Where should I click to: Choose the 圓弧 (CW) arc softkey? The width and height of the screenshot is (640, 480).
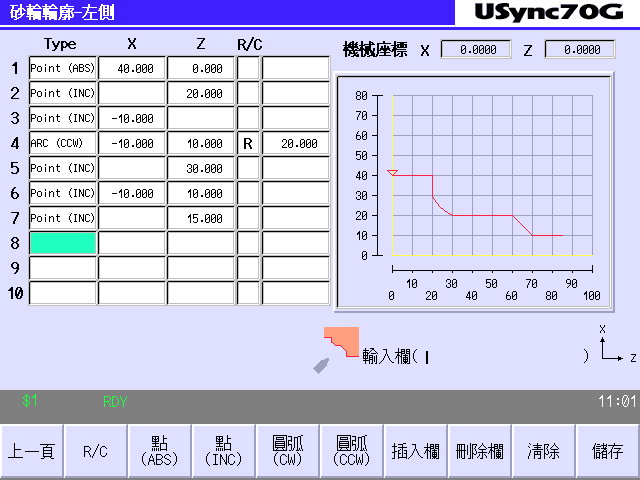[x=287, y=451]
